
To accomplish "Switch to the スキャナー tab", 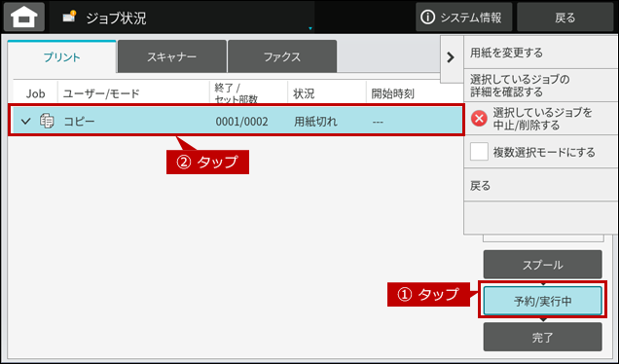I will (171, 56).
